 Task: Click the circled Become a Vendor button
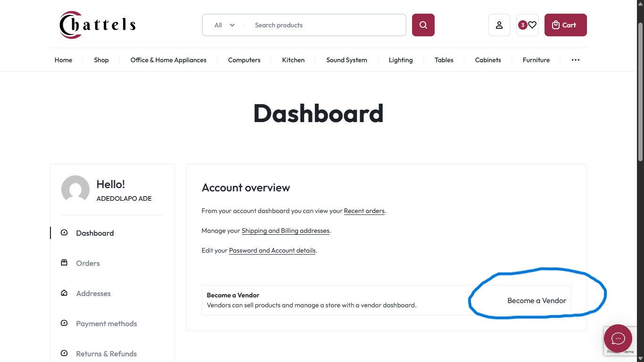point(537,300)
